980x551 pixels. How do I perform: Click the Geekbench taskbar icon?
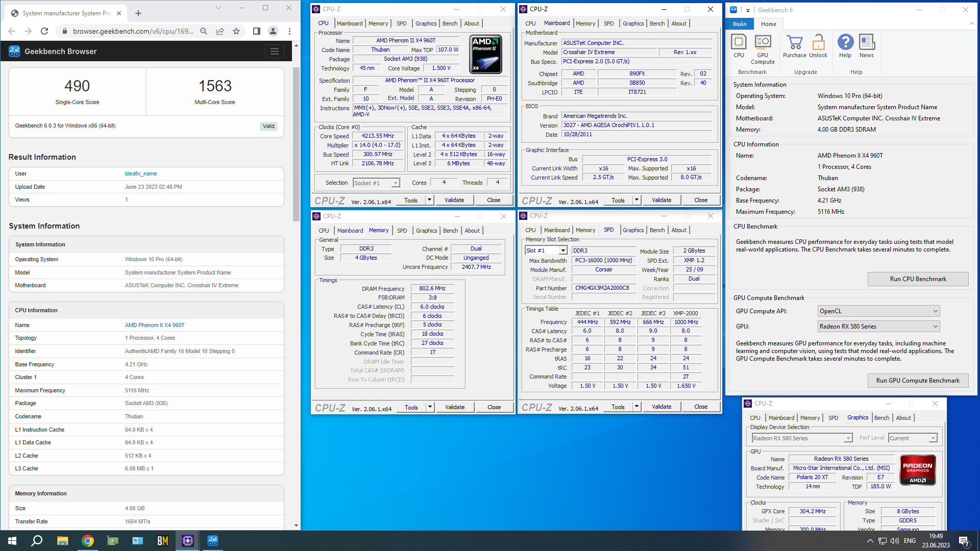pyautogui.click(x=213, y=541)
